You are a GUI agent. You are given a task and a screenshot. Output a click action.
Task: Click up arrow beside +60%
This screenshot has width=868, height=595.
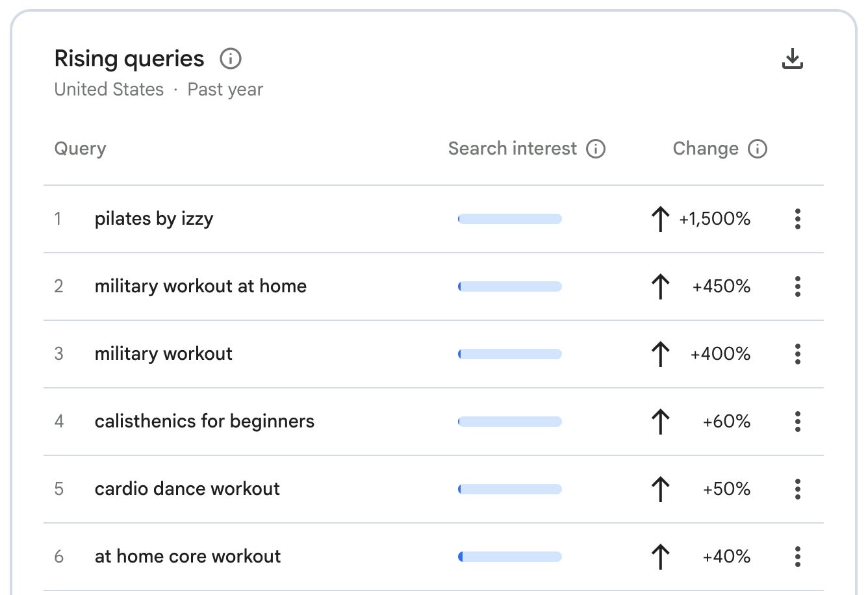click(x=660, y=422)
